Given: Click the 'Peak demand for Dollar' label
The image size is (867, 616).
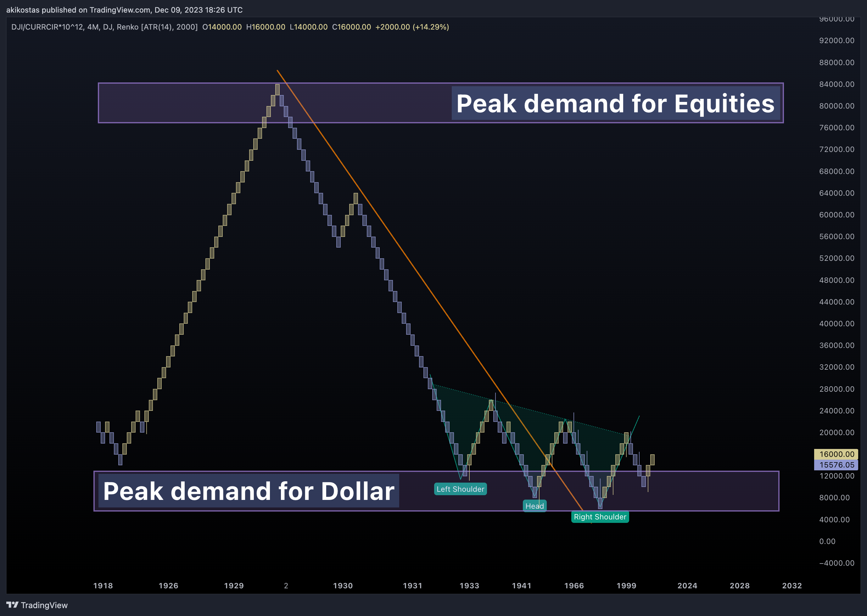Looking at the screenshot, I should (x=249, y=491).
